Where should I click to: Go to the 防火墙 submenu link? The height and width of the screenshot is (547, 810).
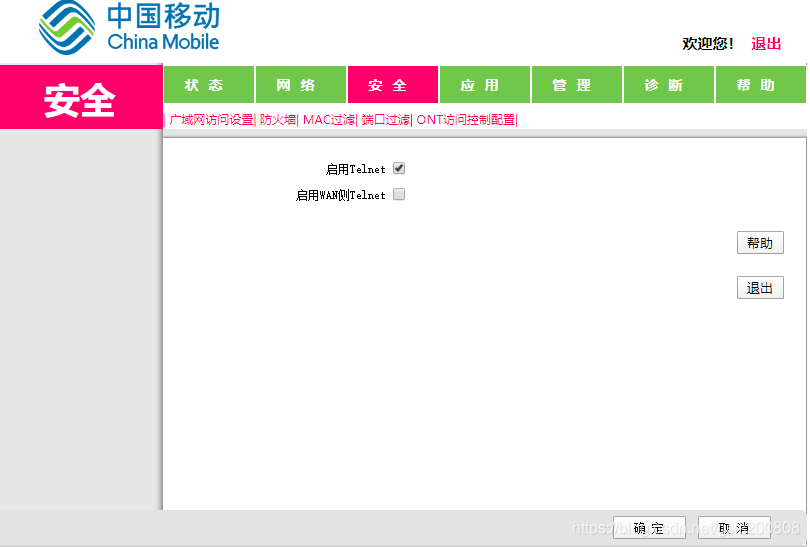click(278, 120)
